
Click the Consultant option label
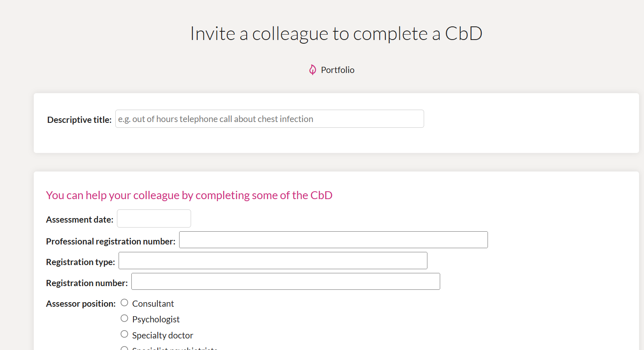tap(153, 304)
